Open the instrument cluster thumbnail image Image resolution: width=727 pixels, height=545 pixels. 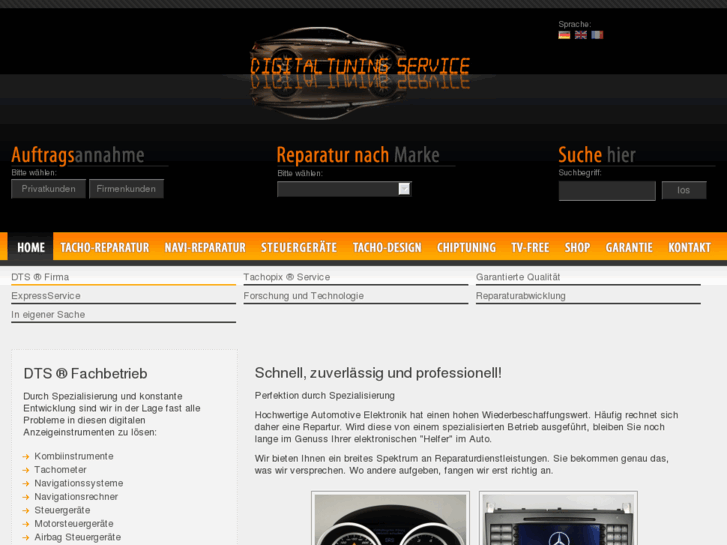pyautogui.click(x=390, y=519)
